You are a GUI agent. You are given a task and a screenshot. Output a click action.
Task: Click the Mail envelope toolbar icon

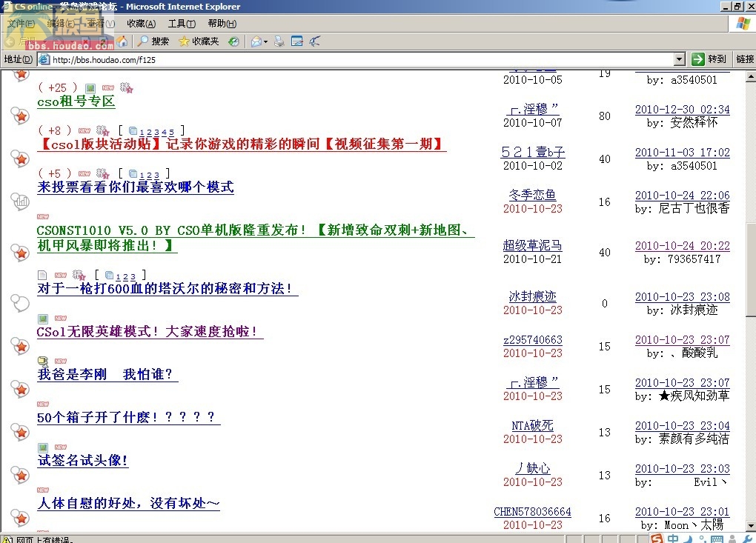256,41
